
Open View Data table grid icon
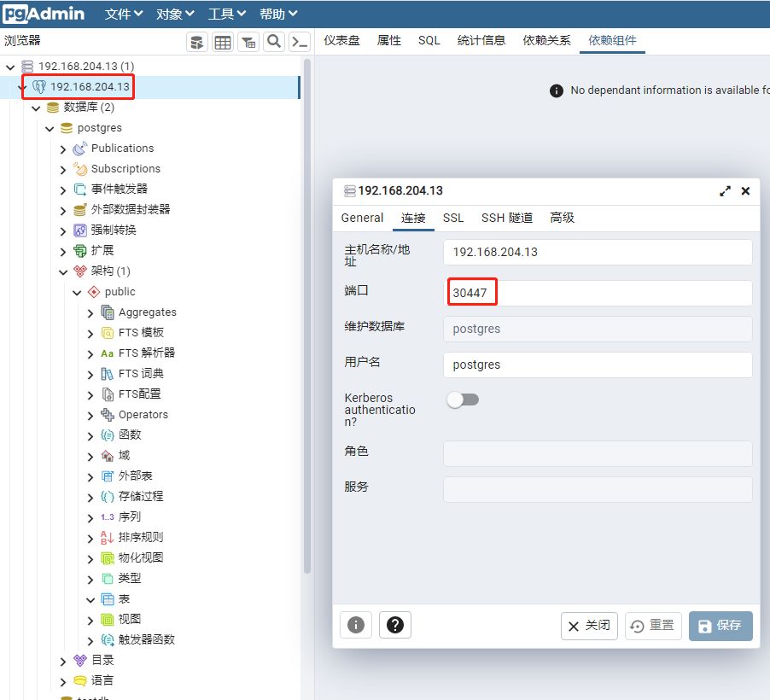(223, 42)
